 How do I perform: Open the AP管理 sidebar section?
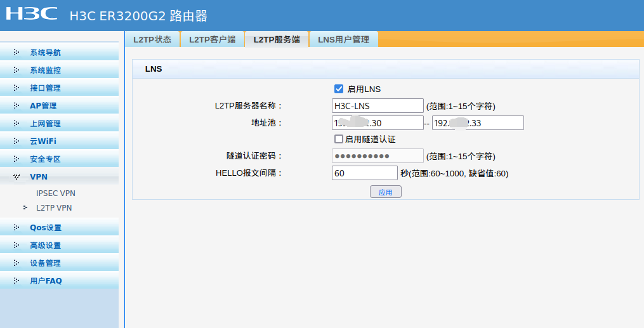(59, 105)
